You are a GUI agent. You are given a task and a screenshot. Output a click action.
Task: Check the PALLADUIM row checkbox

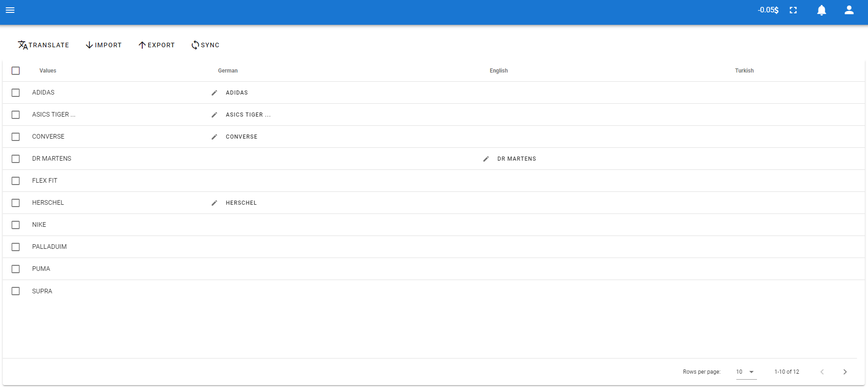16,247
